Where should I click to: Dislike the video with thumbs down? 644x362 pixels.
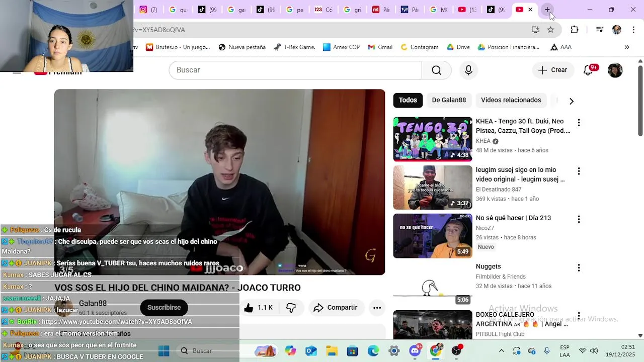coord(291,308)
